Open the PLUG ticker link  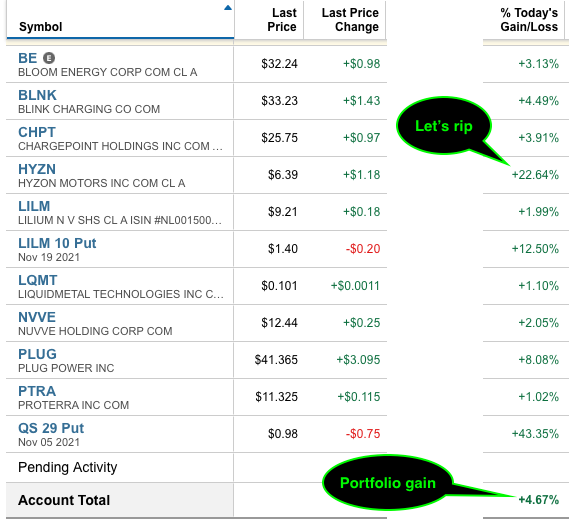coord(37,354)
